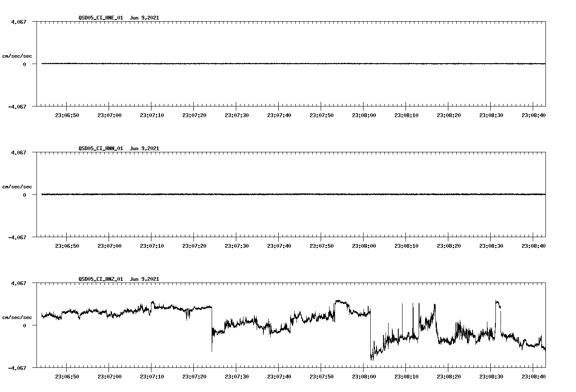Screen dimensions: 576x392
Task: Click 23:07:50 time label under HNE plot
Action: tap(322, 115)
